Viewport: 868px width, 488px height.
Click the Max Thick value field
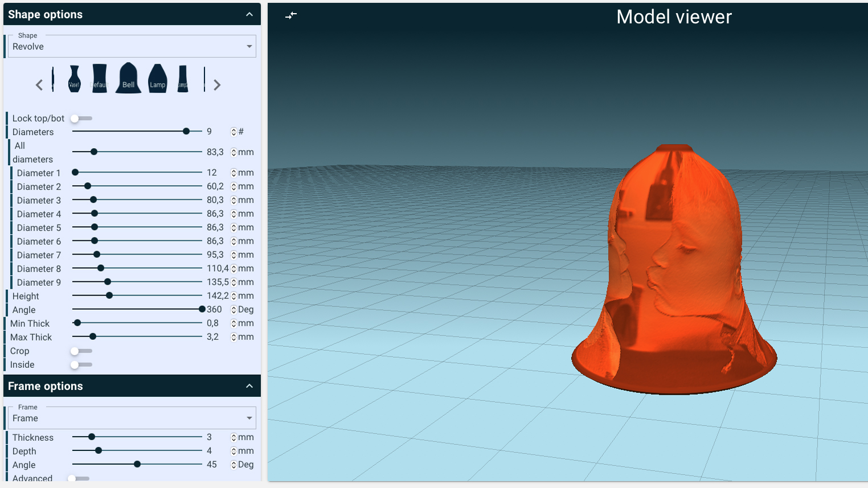216,337
